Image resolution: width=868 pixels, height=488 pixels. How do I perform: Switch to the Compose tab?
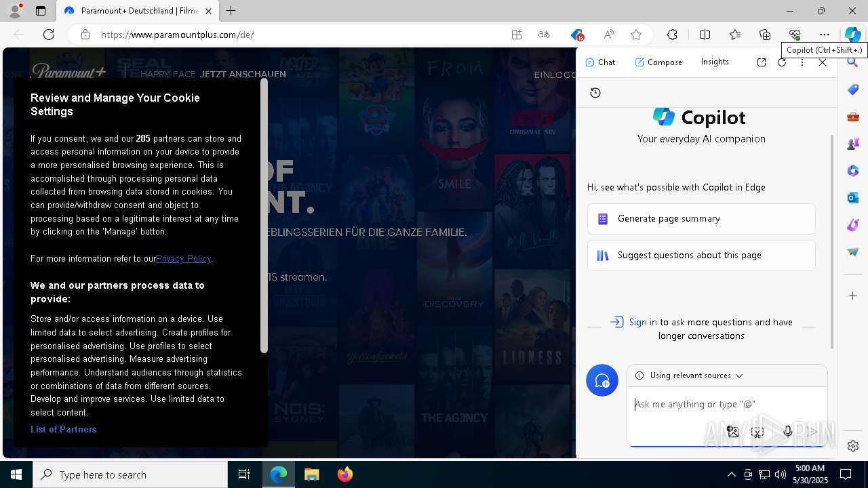pyautogui.click(x=658, y=62)
